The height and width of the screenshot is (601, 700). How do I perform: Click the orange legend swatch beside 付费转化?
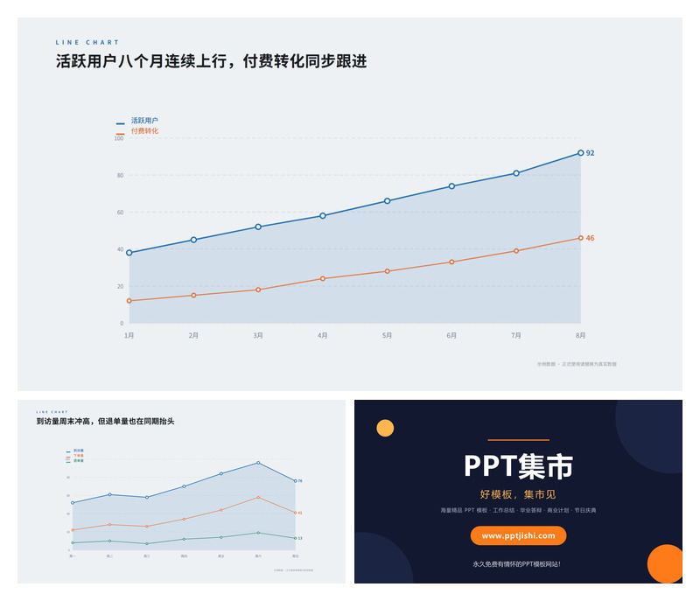coord(121,134)
